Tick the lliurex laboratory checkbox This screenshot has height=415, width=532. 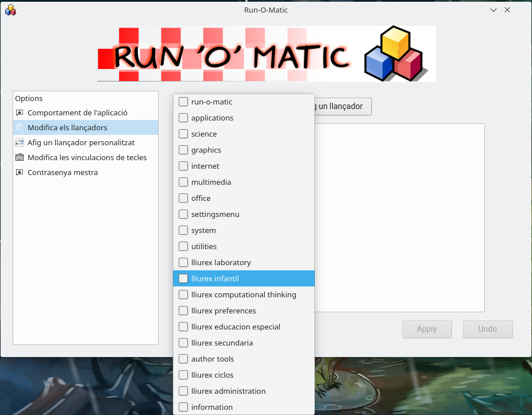183,262
